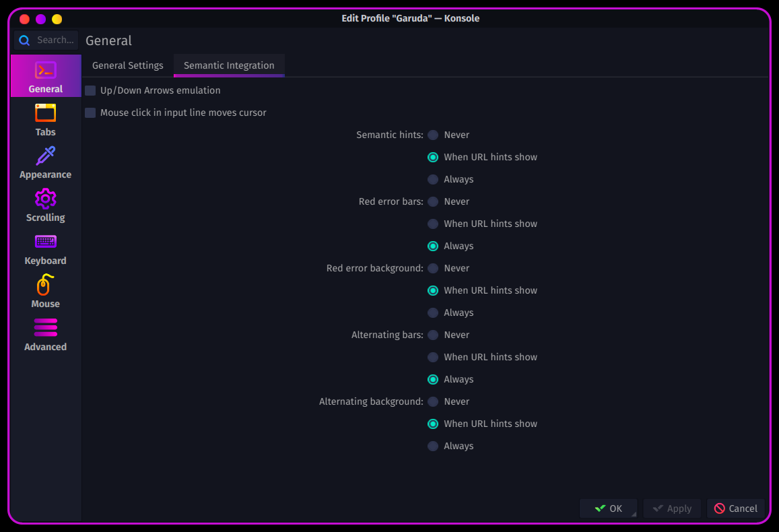Open the Tabs settings page icon
Image resolution: width=779 pixels, height=532 pixels.
(x=45, y=112)
